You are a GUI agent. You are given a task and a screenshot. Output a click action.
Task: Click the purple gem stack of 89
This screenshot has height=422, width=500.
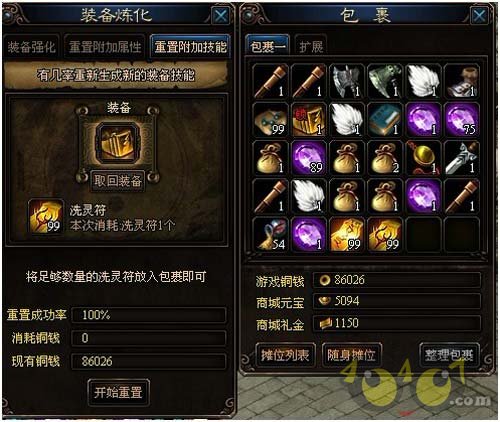coord(309,158)
